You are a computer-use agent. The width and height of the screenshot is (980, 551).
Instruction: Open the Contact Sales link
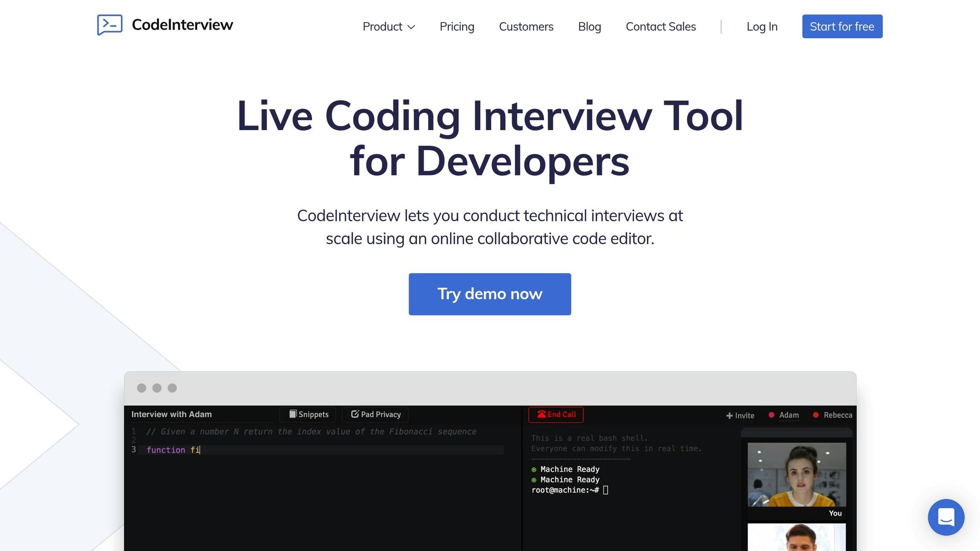click(660, 27)
